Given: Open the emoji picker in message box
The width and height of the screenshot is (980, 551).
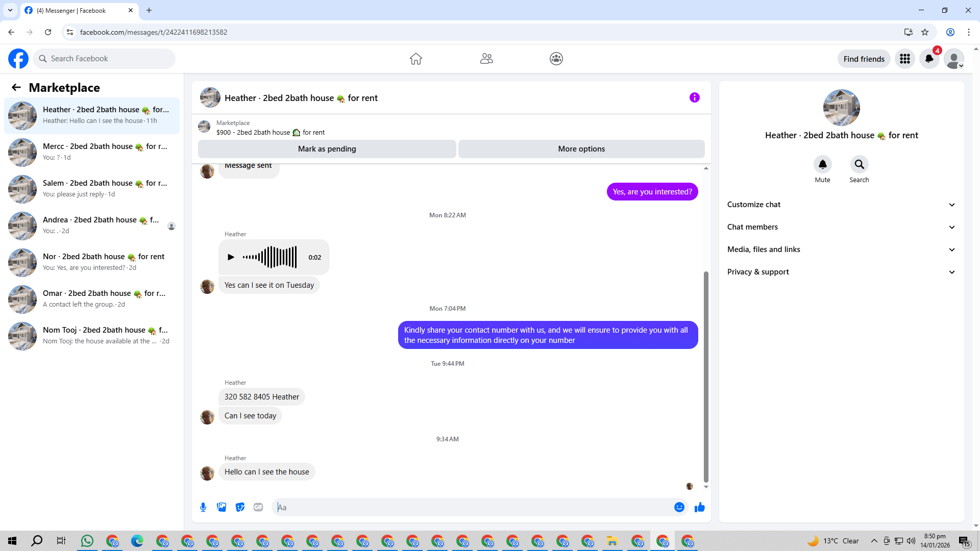Looking at the screenshot, I should click(x=679, y=507).
